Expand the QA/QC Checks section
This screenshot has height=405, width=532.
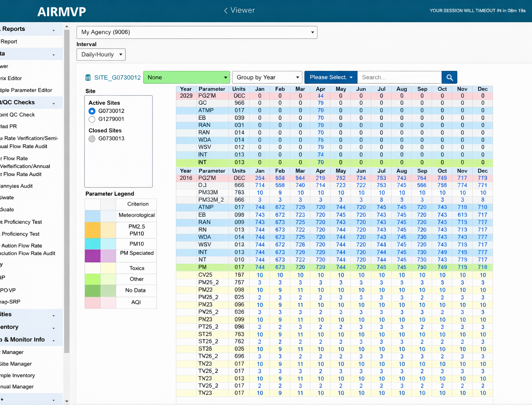[x=53, y=102]
